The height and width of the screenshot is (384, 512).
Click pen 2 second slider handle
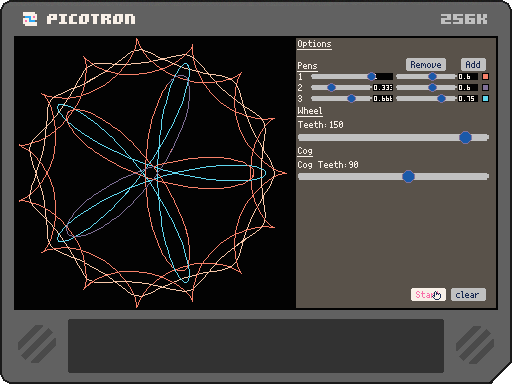[x=432, y=88]
